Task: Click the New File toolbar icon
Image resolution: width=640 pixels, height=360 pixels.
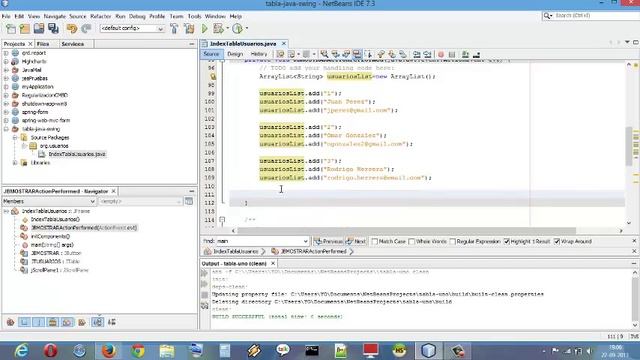Action: [x=11, y=29]
